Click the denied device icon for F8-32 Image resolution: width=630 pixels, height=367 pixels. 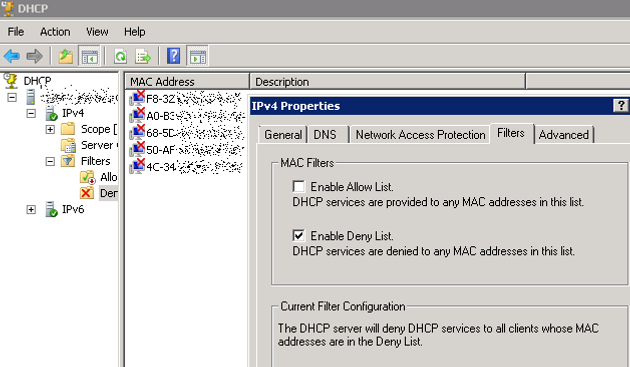click(137, 98)
